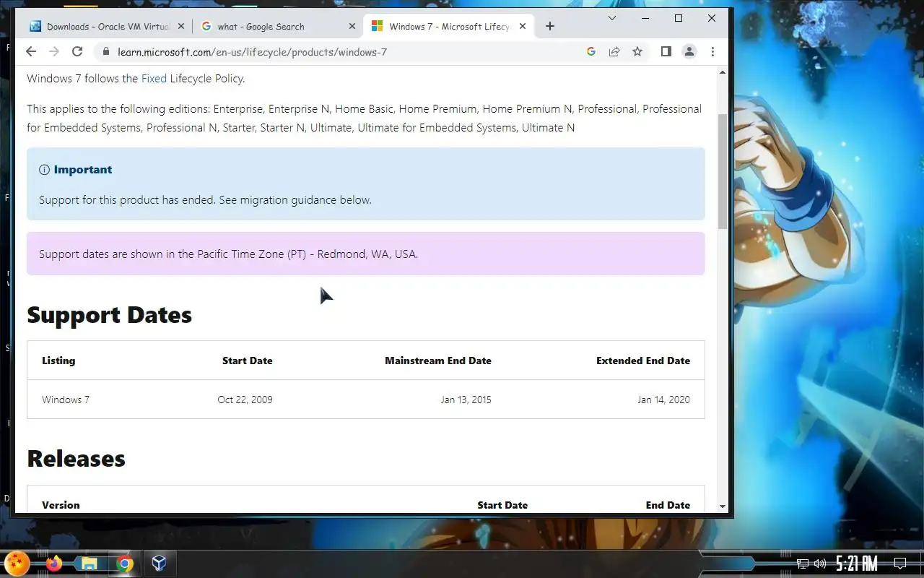View site information via lock icon
The image size is (924, 578).
coord(106,52)
